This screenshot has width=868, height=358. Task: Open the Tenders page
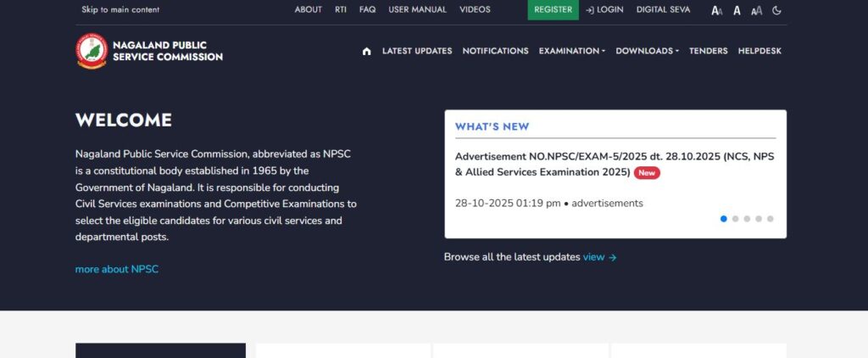click(708, 51)
